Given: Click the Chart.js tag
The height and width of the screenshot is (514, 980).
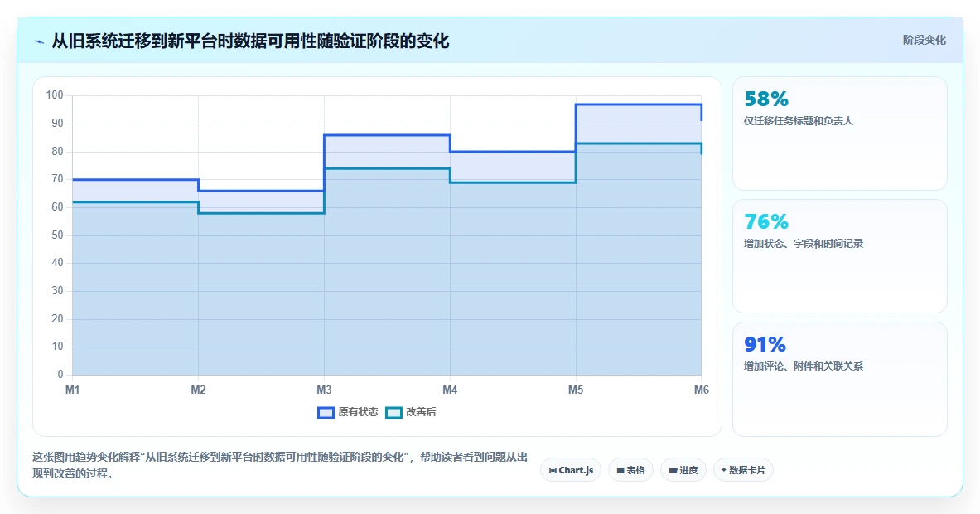Looking at the screenshot, I should tap(571, 470).
